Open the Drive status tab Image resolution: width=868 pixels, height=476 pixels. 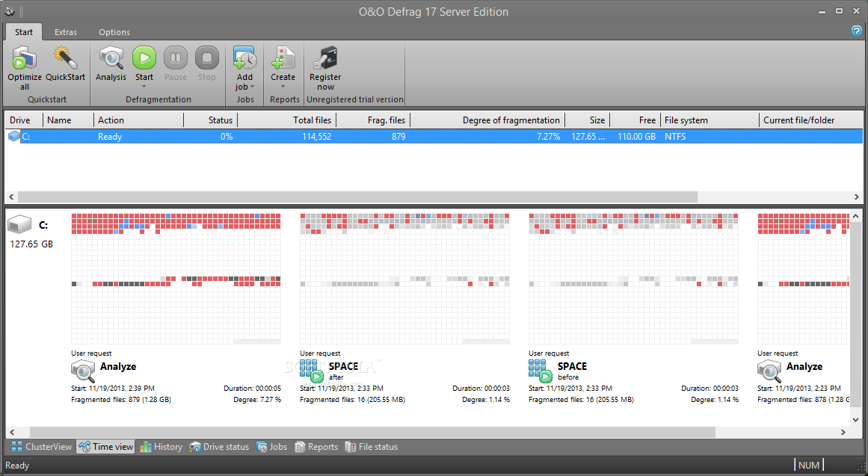click(x=219, y=447)
